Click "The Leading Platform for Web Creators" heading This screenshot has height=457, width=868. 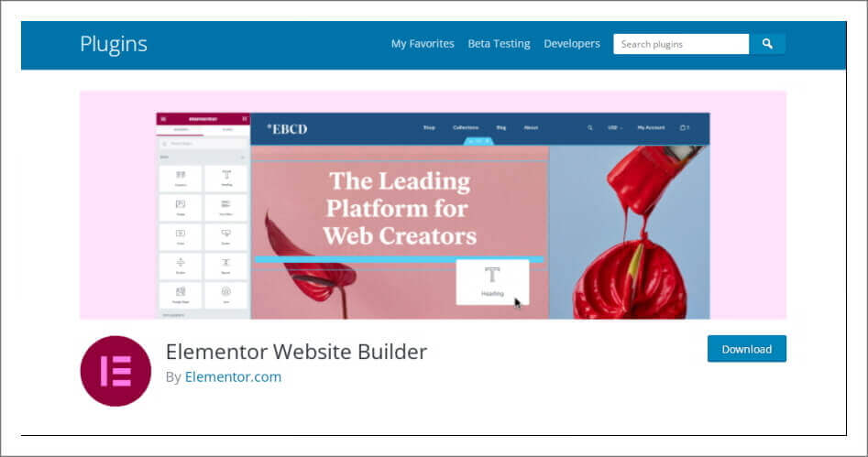coord(400,209)
